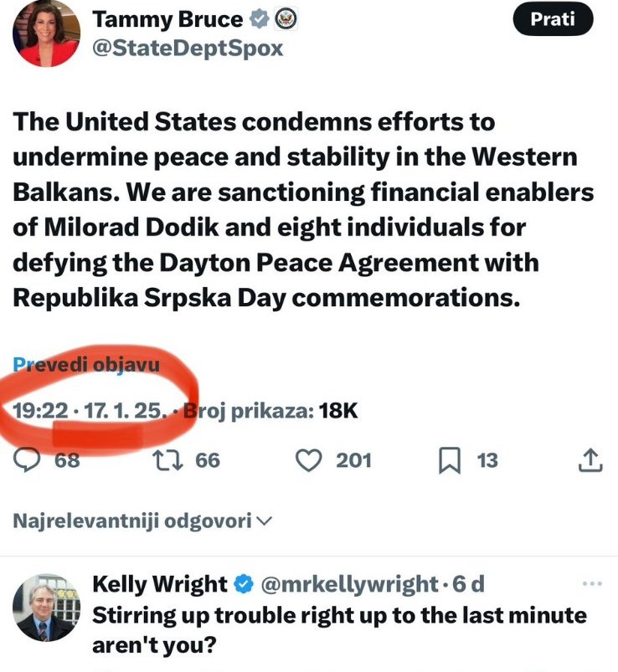
Task: Like the post with heart icon
Action: tap(311, 459)
